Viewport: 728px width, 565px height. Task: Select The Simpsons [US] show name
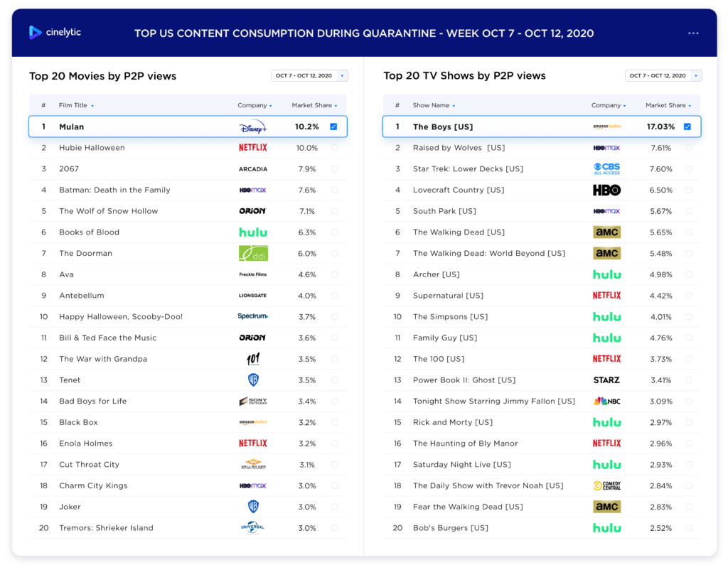(x=450, y=317)
